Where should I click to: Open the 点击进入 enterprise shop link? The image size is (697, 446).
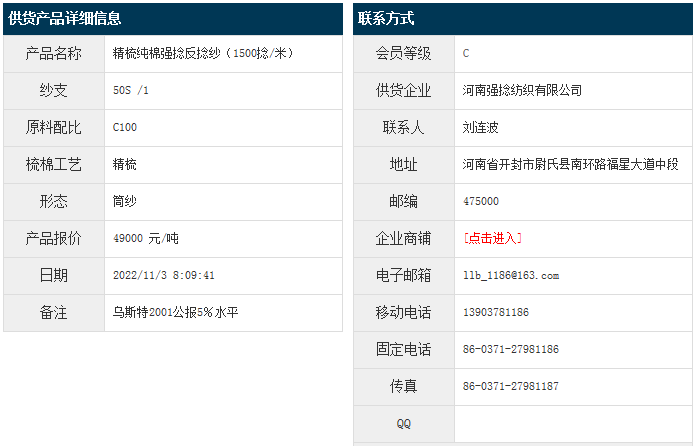[492, 238]
